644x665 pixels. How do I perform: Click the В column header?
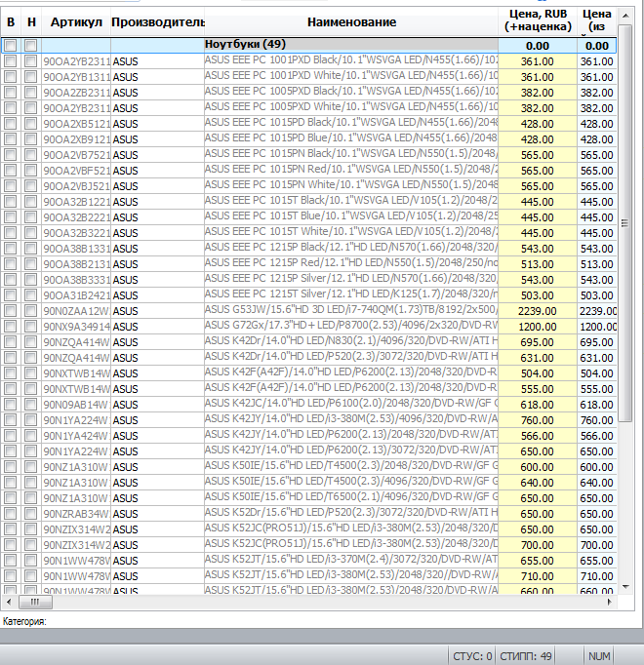(x=11, y=21)
